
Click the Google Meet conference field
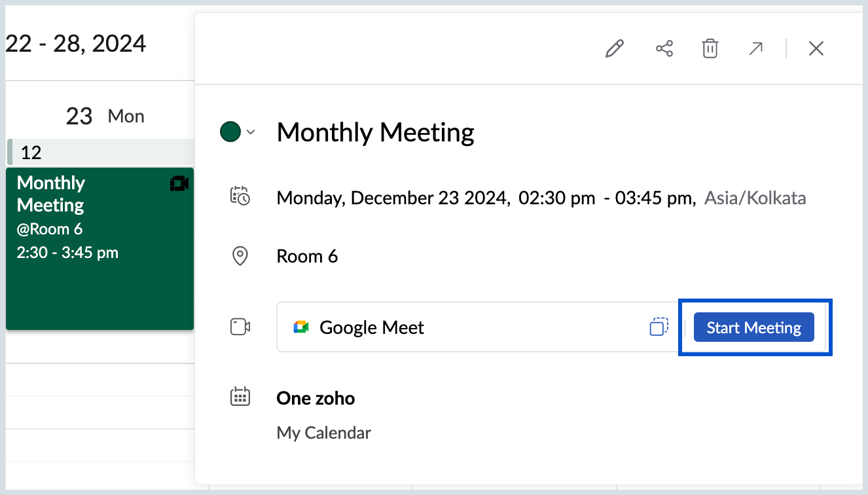(458, 327)
